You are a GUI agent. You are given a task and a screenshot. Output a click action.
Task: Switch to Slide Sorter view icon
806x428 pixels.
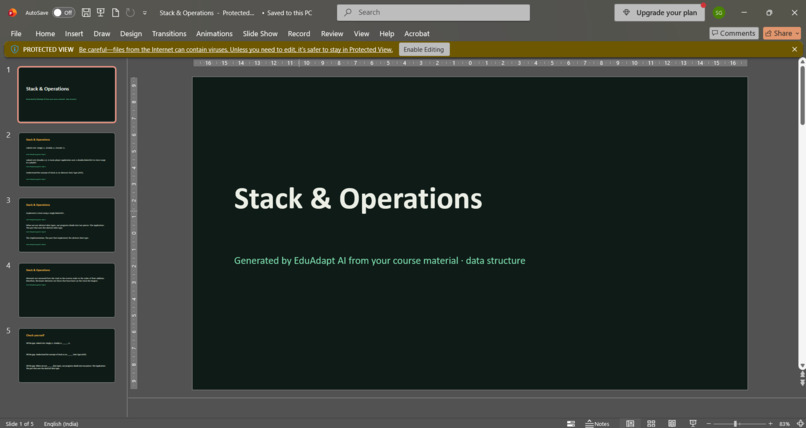(x=651, y=424)
